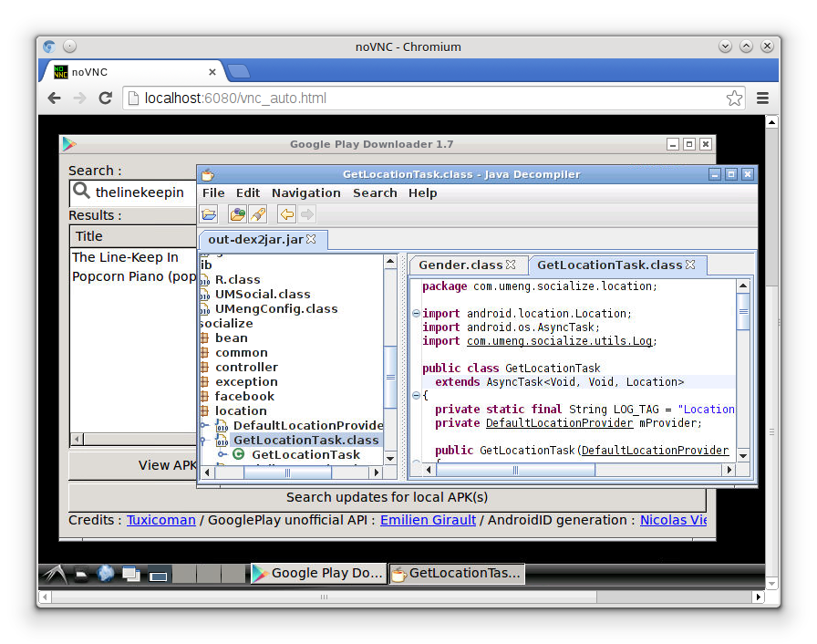Click Search updates for local APK(s) button
The height and width of the screenshot is (644, 817).
coord(388,497)
